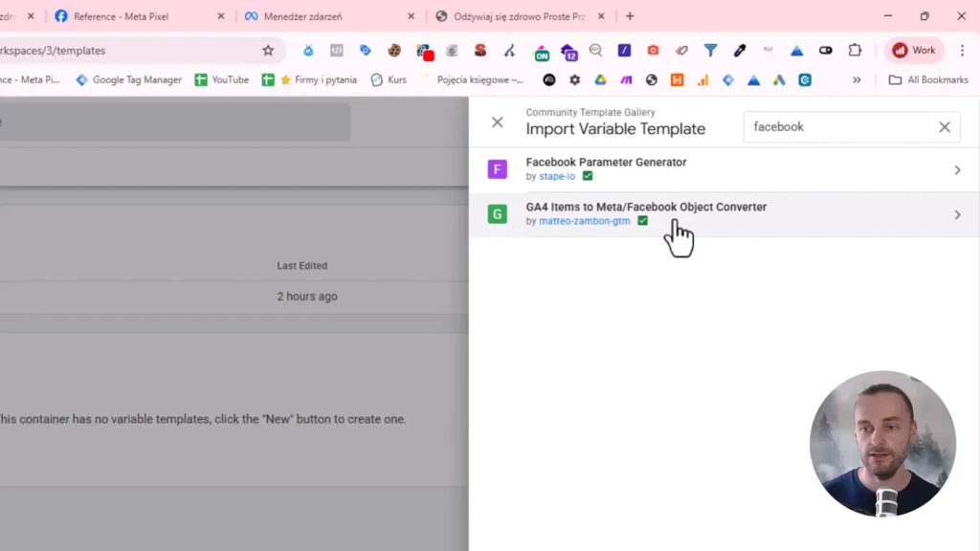Open the Google Drive bookmark icon
980x551 pixels.
tap(601, 80)
